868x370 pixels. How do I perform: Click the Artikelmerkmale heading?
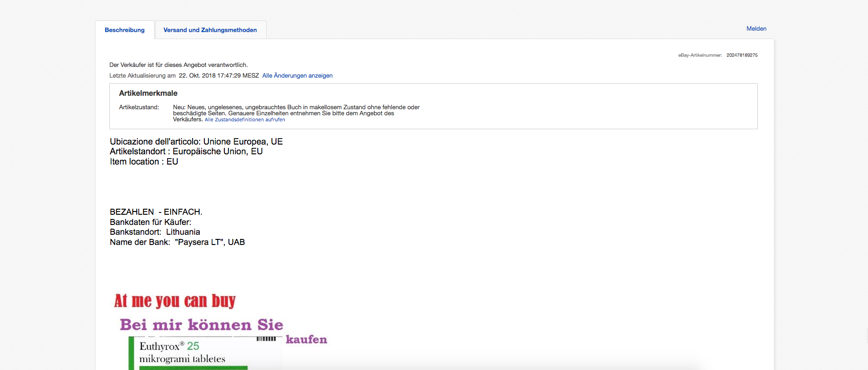pyautogui.click(x=148, y=93)
